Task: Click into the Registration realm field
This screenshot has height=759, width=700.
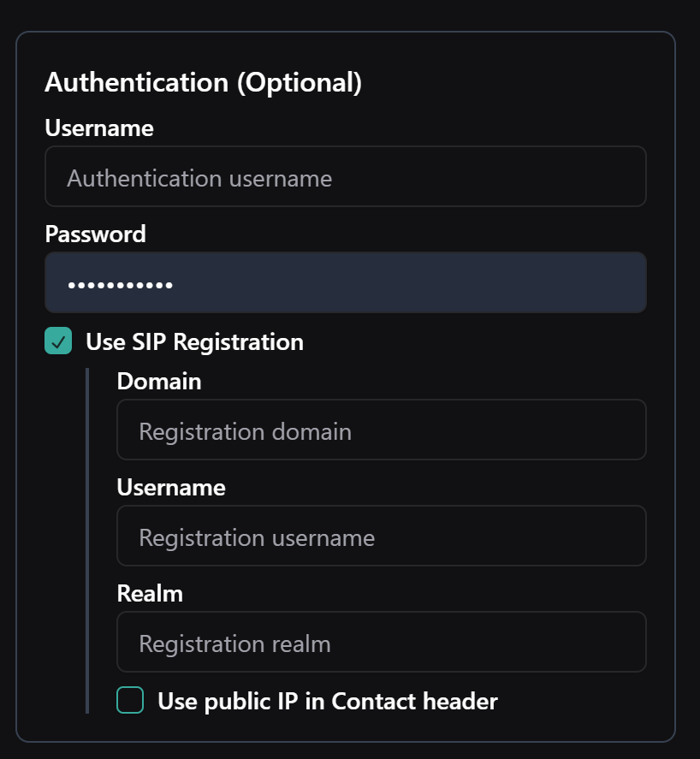Action: (381, 643)
